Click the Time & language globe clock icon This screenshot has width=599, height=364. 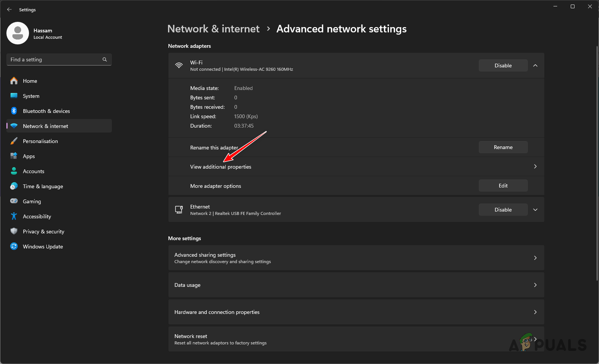click(x=14, y=186)
